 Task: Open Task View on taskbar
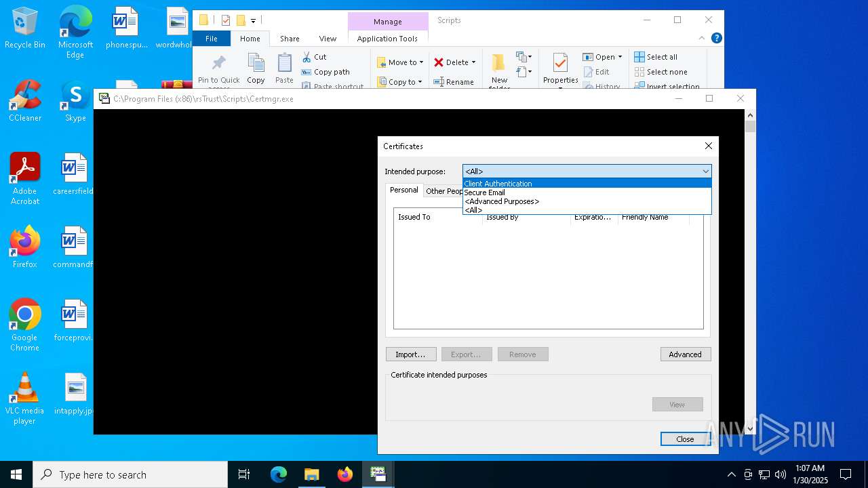click(x=244, y=474)
